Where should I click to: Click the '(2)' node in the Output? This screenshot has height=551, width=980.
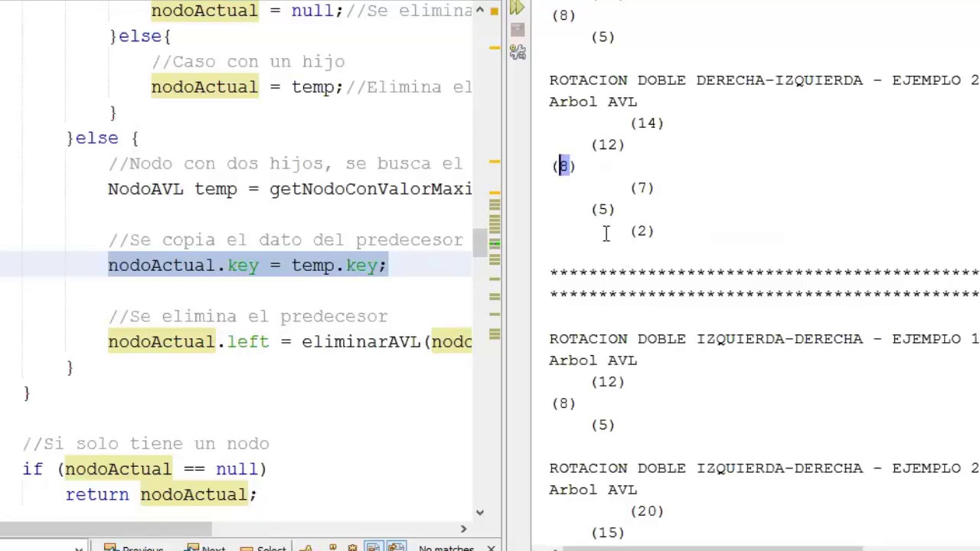642,230
